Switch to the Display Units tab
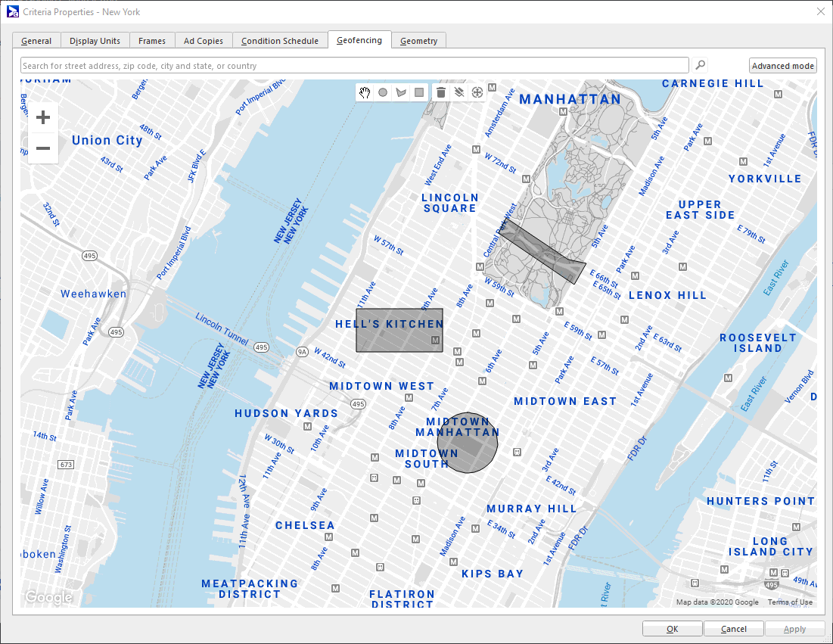Screen dimensions: 833x644 pos(95,41)
